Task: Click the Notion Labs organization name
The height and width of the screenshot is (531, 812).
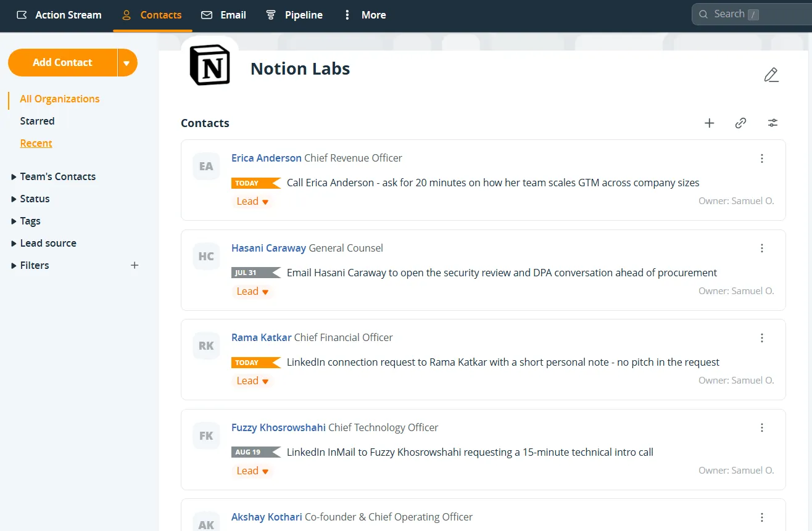Action: 300,69
